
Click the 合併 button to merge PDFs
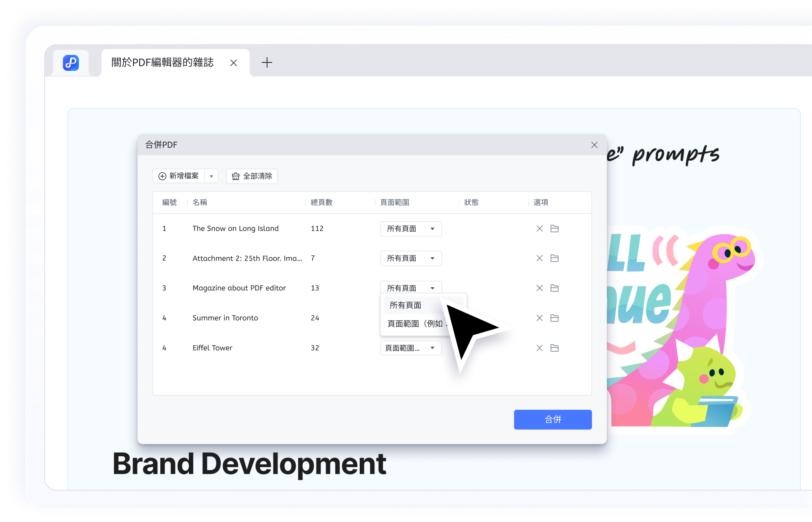pyautogui.click(x=553, y=419)
